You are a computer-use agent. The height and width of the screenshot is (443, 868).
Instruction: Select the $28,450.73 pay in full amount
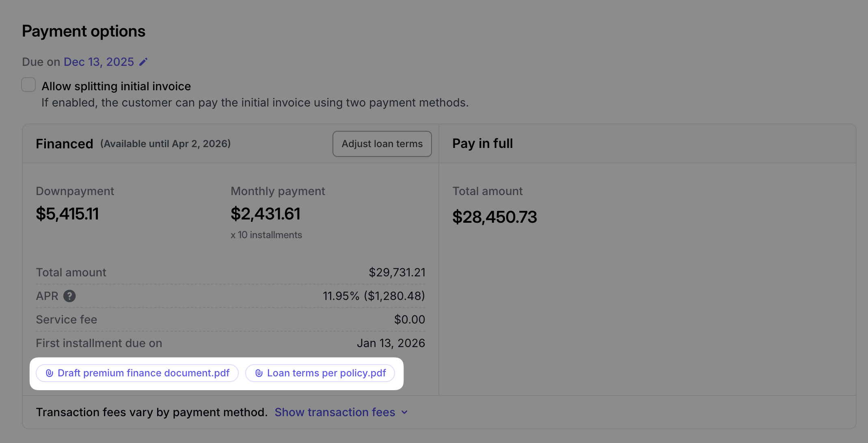click(x=495, y=217)
